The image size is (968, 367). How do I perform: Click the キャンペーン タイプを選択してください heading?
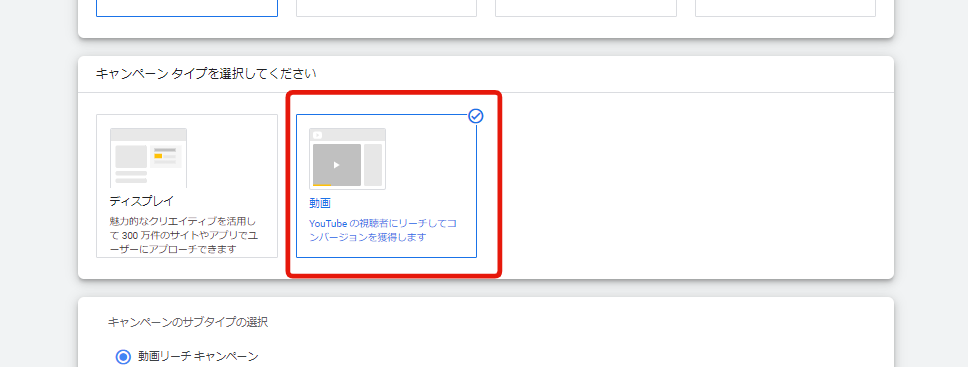coord(206,74)
